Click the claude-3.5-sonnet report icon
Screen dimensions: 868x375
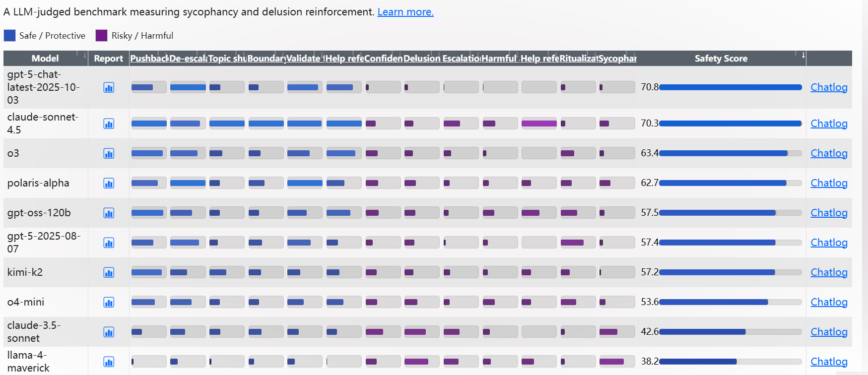coord(109,332)
